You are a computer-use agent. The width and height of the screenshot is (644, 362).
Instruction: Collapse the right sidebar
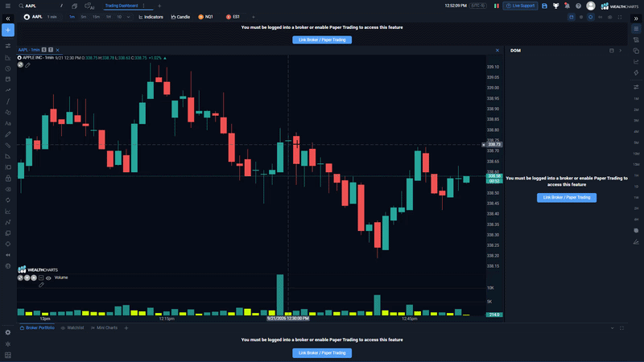point(636,19)
